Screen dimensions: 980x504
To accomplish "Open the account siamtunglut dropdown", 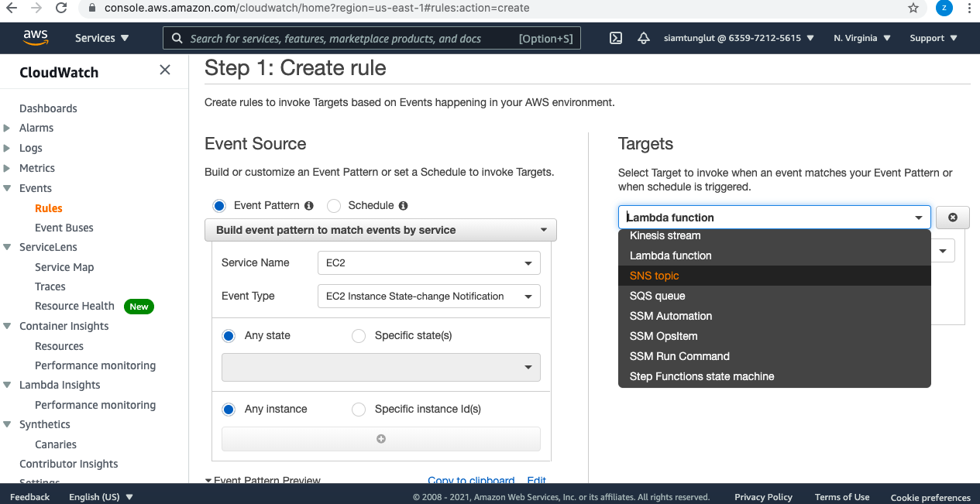I will click(x=739, y=38).
